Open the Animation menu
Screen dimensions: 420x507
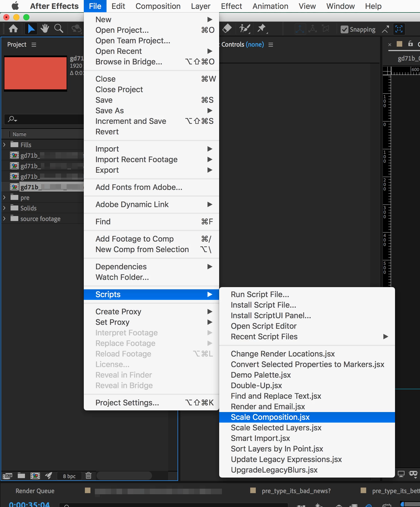coord(270,6)
